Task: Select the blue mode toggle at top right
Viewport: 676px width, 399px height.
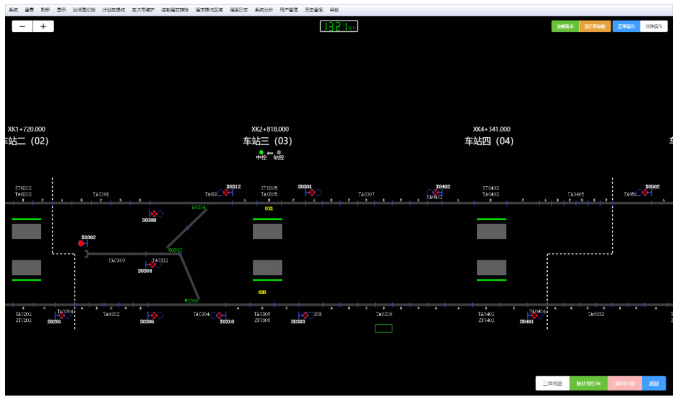Action: coord(626,26)
